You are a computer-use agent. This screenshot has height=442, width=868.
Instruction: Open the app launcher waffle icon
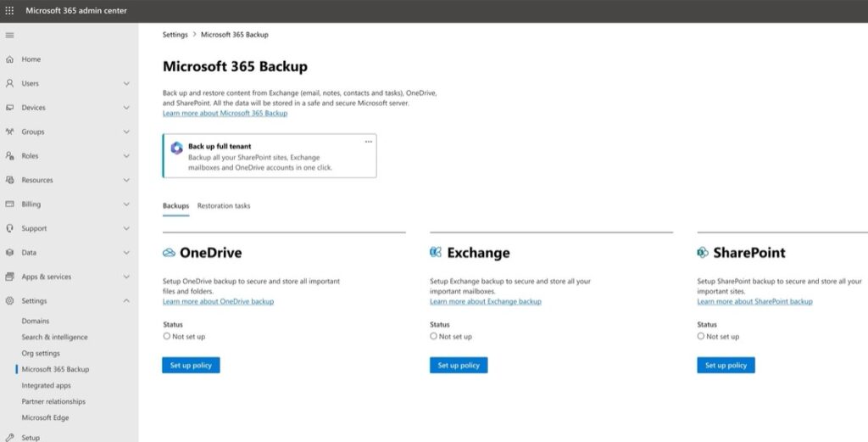9,10
